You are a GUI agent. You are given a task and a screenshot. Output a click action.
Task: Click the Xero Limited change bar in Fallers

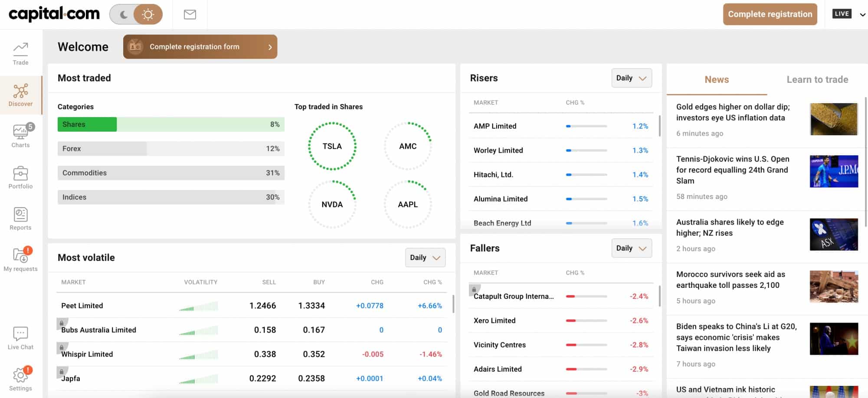tap(586, 321)
